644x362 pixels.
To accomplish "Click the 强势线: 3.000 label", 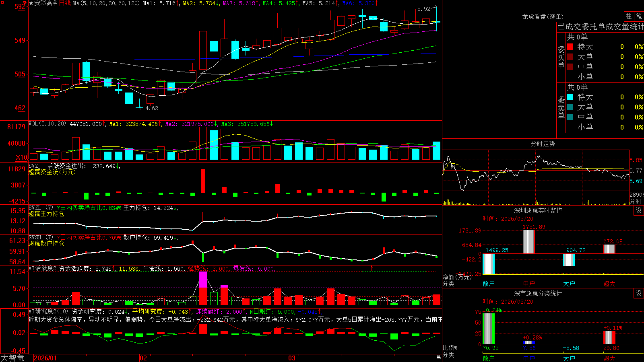I will (209, 268).
